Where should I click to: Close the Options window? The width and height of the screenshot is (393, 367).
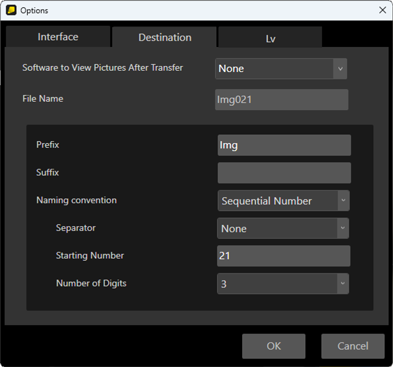pyautogui.click(x=382, y=10)
